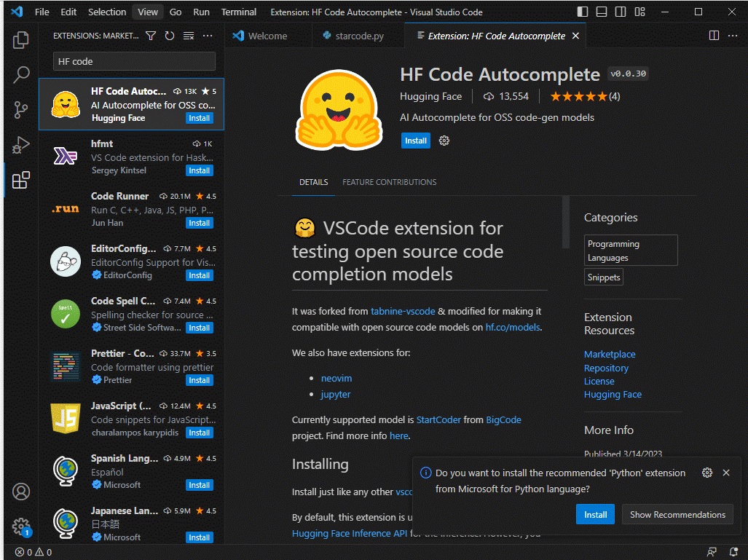This screenshot has width=748, height=560.
Task: Open the Terminal menu
Action: tap(238, 12)
